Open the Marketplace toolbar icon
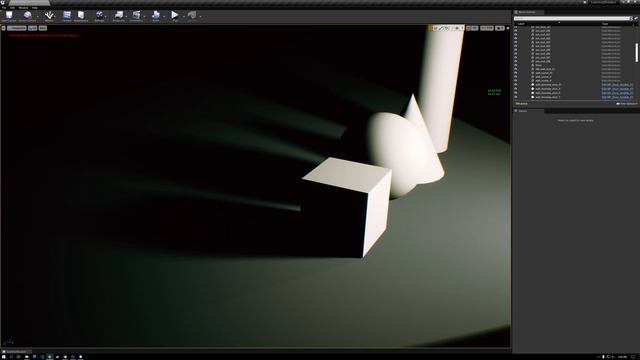The height and width of the screenshot is (360, 640). point(81,16)
